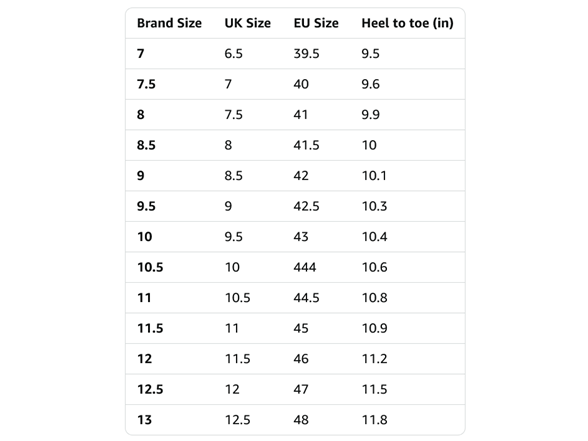
Task: Click the EU size 444 cell
Action: pos(305,267)
